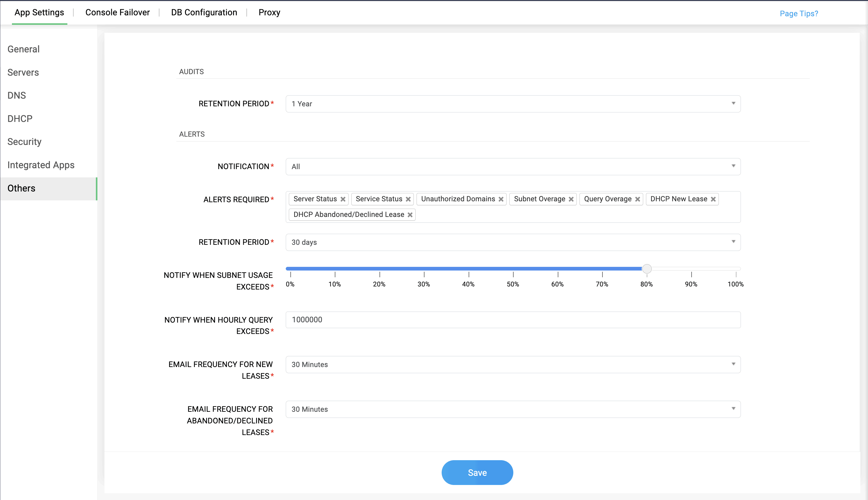The image size is (868, 500).
Task: Click the subnet usage slider handle
Action: (x=647, y=269)
